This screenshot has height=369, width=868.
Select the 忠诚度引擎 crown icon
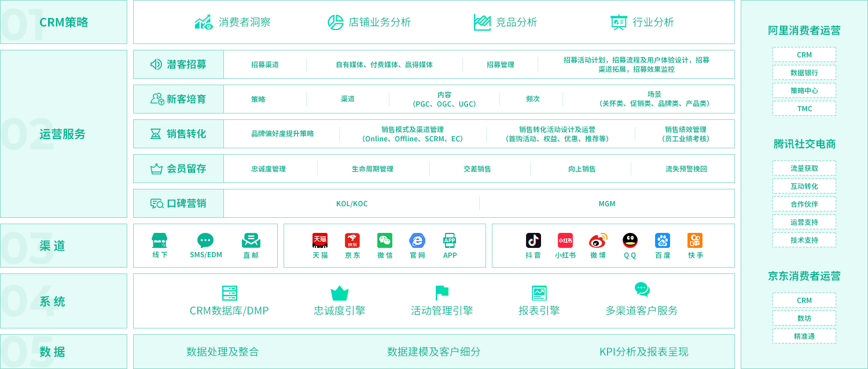point(340,293)
